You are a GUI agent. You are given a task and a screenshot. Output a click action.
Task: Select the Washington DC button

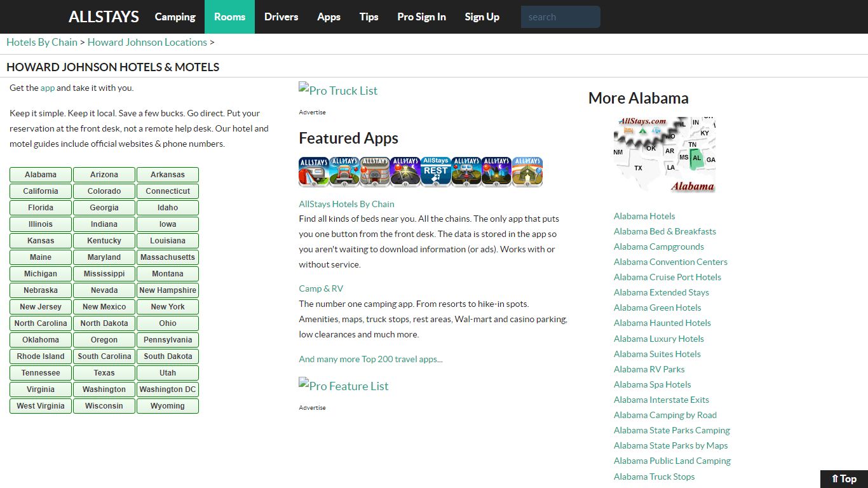coord(168,390)
